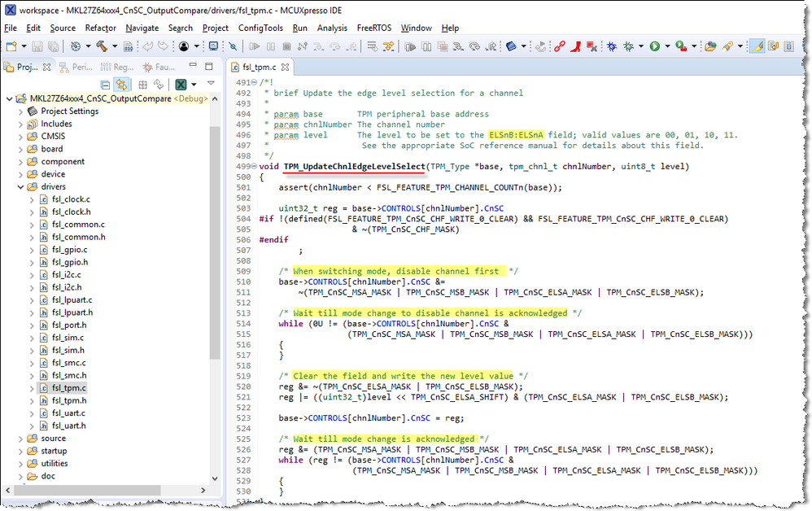Screen dimensions: 812x511
Task: Click the green Run button in toolbar
Action: tap(655, 46)
